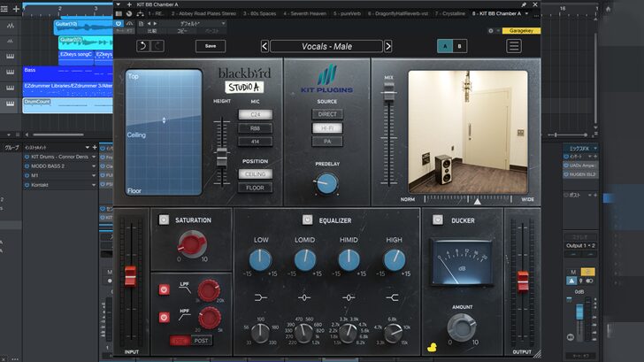Select the HIGH band shelf filter shape icon
644x362 pixels.
[393, 297]
